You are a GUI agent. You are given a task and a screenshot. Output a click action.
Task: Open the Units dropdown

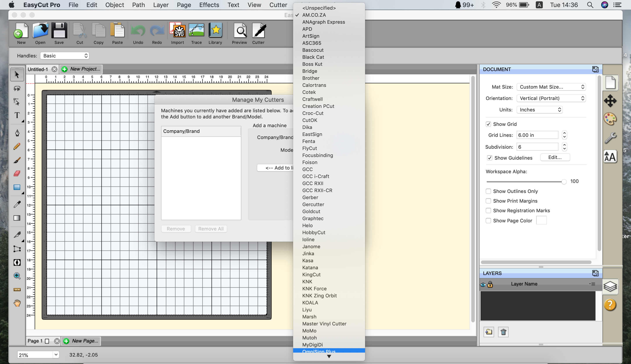[x=540, y=109]
